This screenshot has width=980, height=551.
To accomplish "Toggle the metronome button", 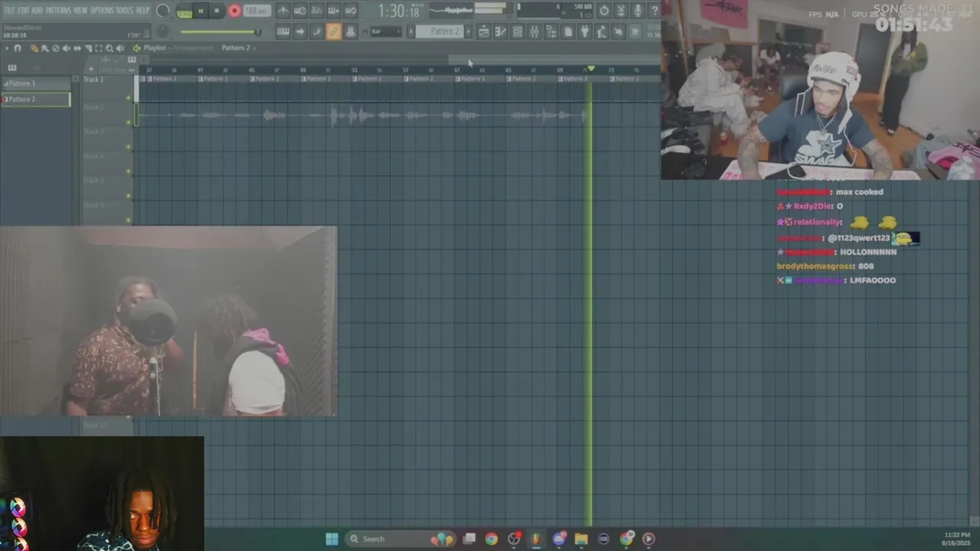I will [283, 11].
